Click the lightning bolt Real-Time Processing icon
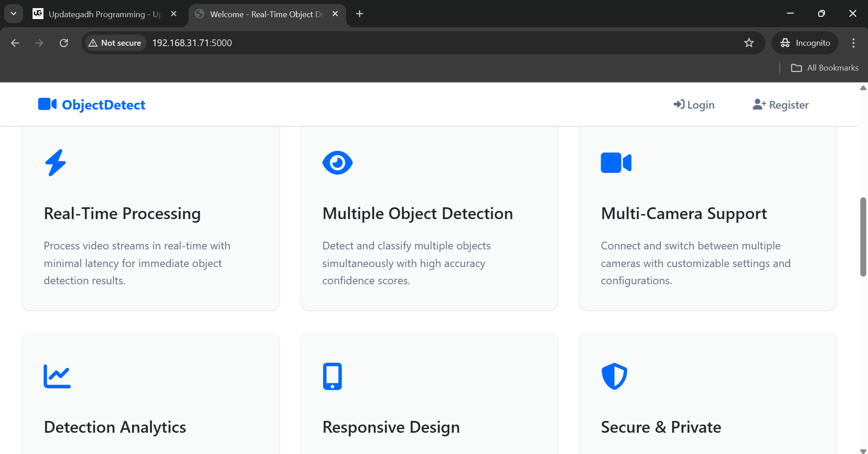The image size is (868, 454). 56,162
